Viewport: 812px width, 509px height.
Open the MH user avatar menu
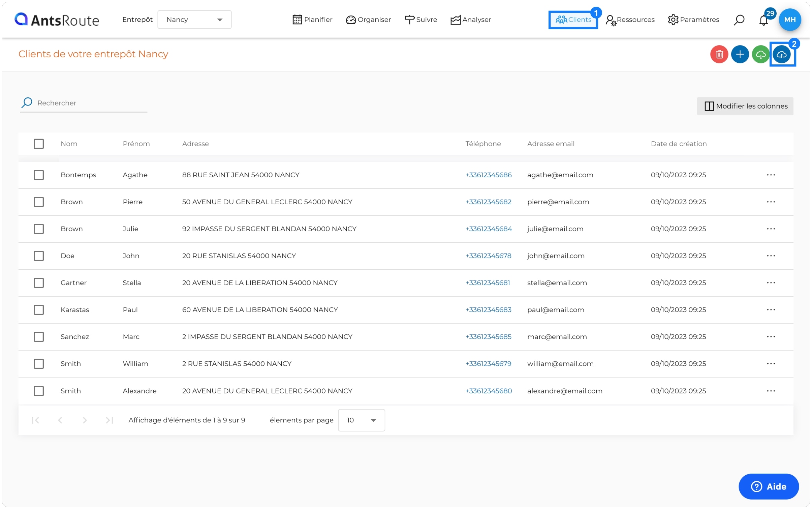click(789, 20)
